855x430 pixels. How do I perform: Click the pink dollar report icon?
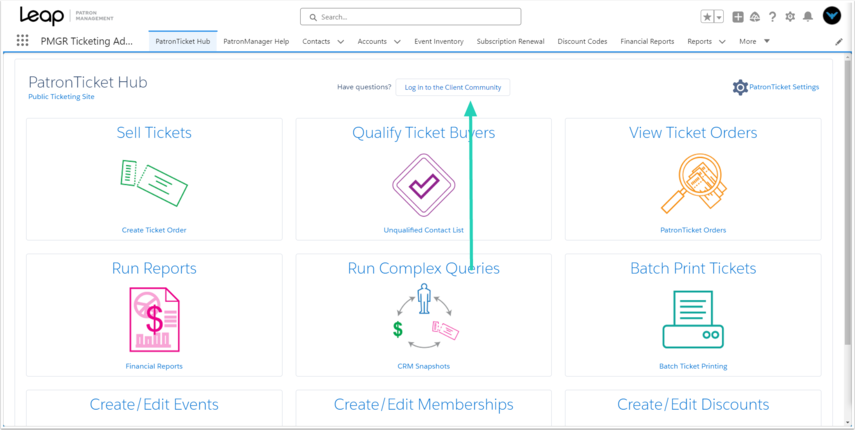pyautogui.click(x=154, y=319)
